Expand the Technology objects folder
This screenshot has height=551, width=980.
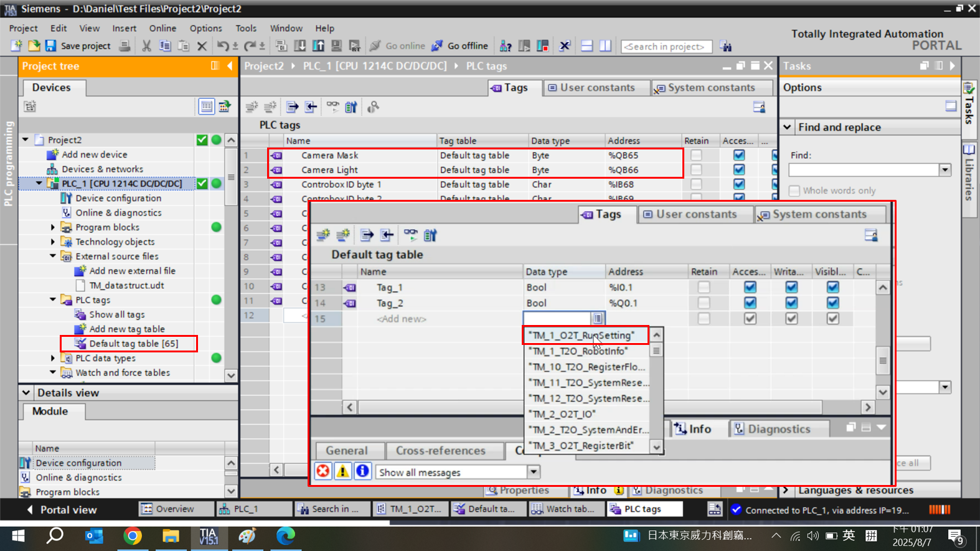[x=53, y=242]
